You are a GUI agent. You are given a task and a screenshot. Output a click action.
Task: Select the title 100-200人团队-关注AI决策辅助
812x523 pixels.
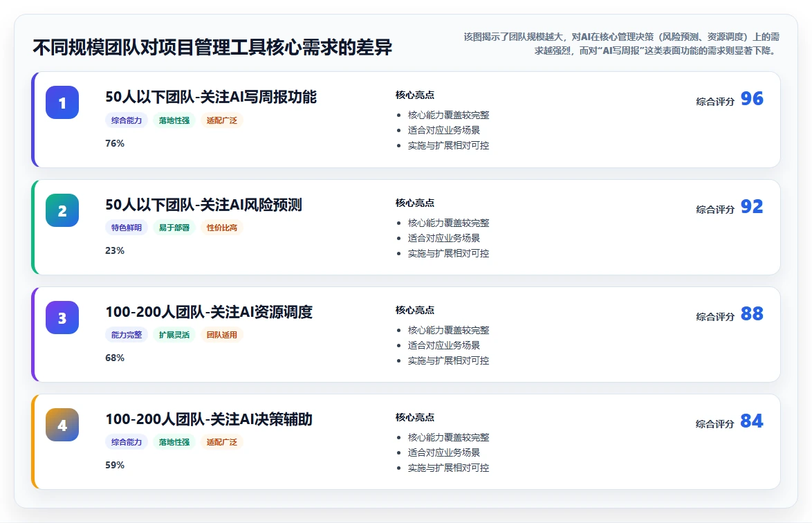pos(209,419)
